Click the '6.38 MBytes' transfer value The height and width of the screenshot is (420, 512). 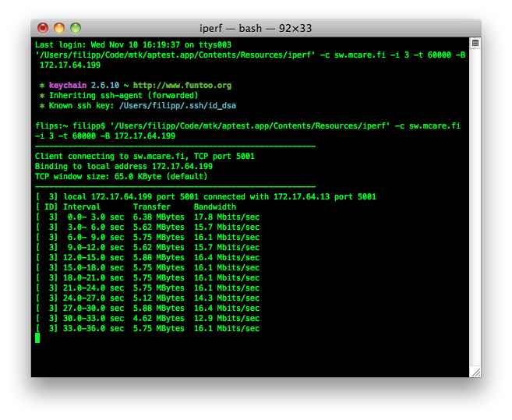tap(159, 217)
